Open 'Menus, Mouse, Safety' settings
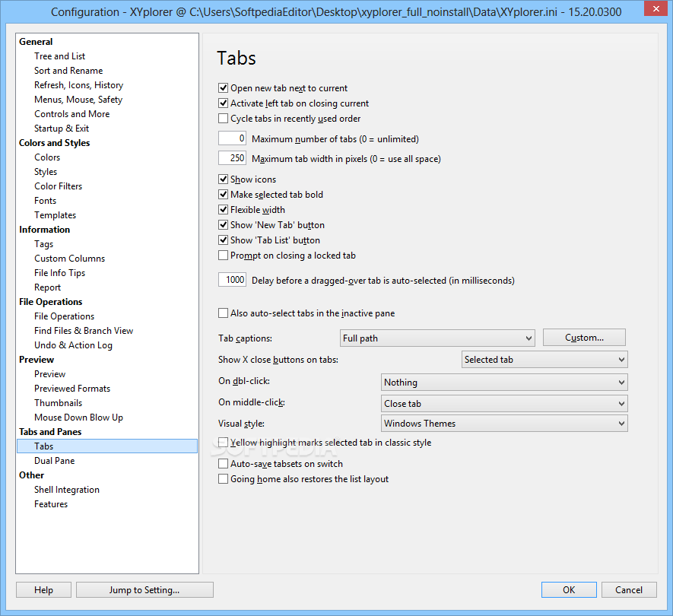Viewport: 673px width, 616px height. point(78,100)
